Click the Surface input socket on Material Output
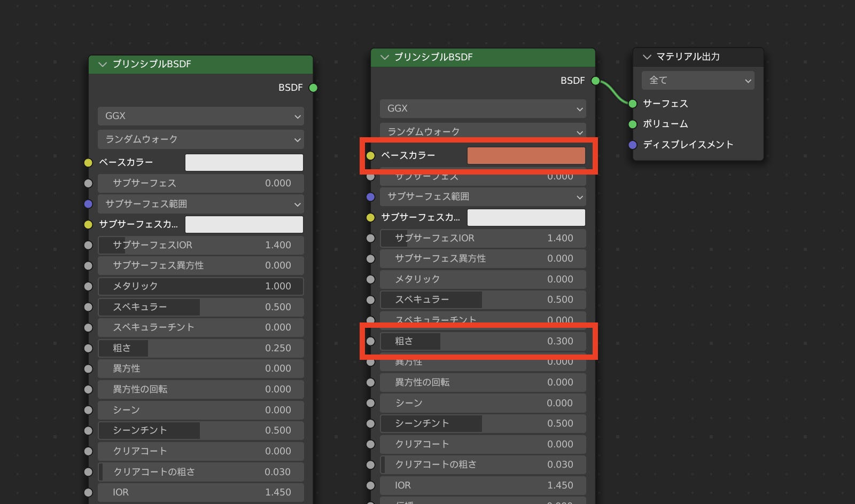The image size is (855, 504). (x=633, y=104)
